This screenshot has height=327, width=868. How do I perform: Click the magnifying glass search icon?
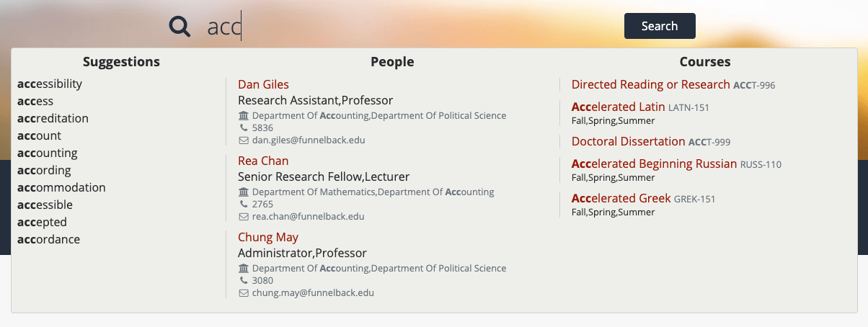[180, 27]
